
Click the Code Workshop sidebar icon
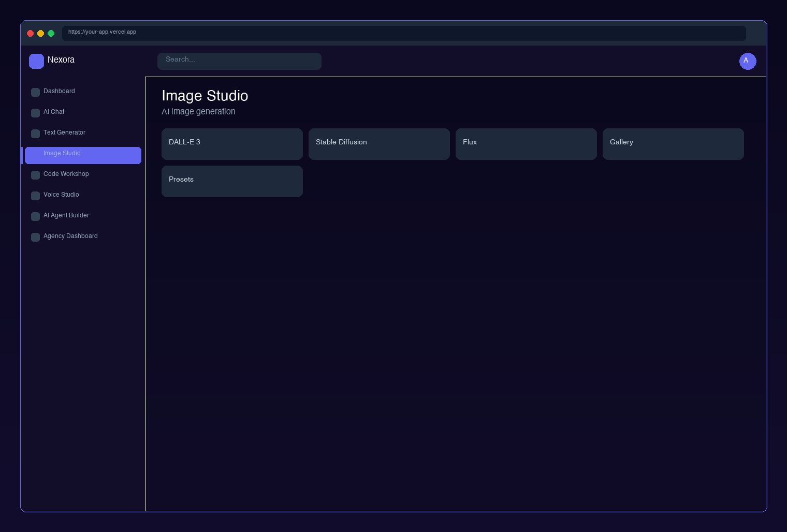[x=35, y=175]
